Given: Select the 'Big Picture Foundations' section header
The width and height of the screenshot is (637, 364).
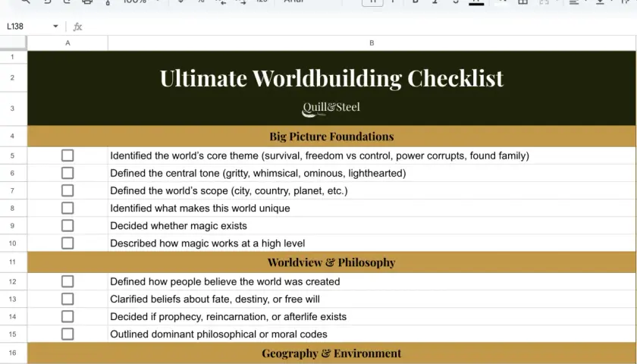Looking at the screenshot, I should click(331, 136).
